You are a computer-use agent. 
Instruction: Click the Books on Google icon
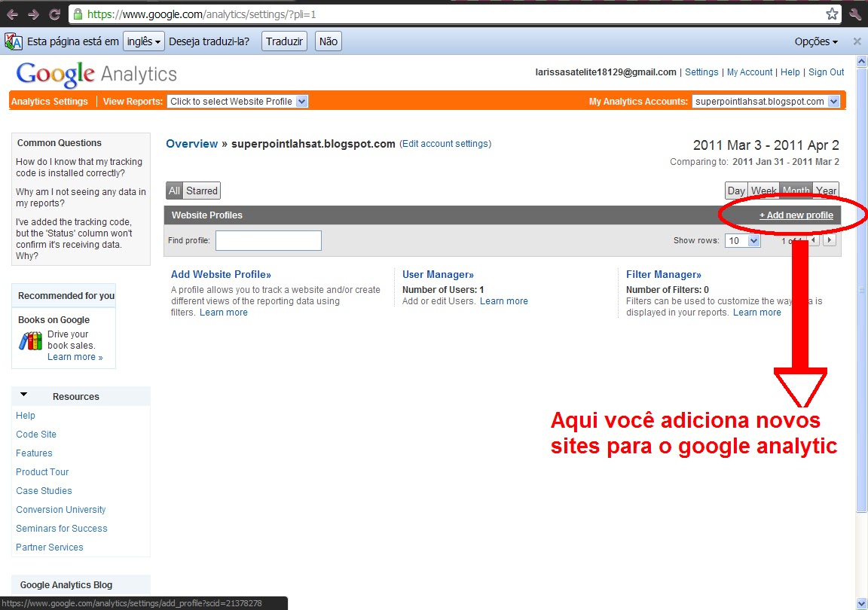click(30, 340)
